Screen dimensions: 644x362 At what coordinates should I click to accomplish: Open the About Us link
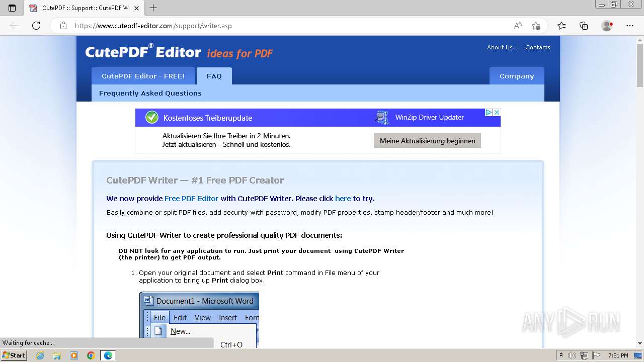pos(500,47)
